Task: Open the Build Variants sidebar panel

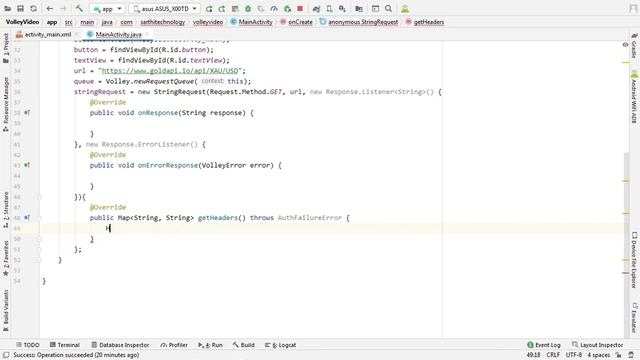Action: point(6,310)
